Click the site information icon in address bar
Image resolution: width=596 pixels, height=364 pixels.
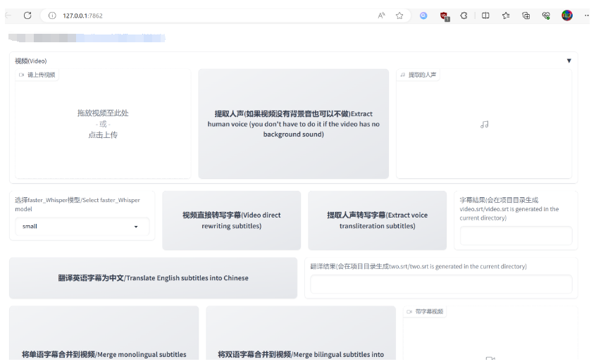[x=52, y=15]
